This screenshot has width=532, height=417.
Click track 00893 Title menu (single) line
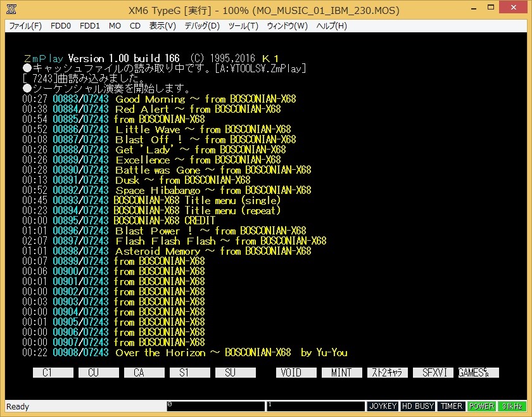click(151, 200)
